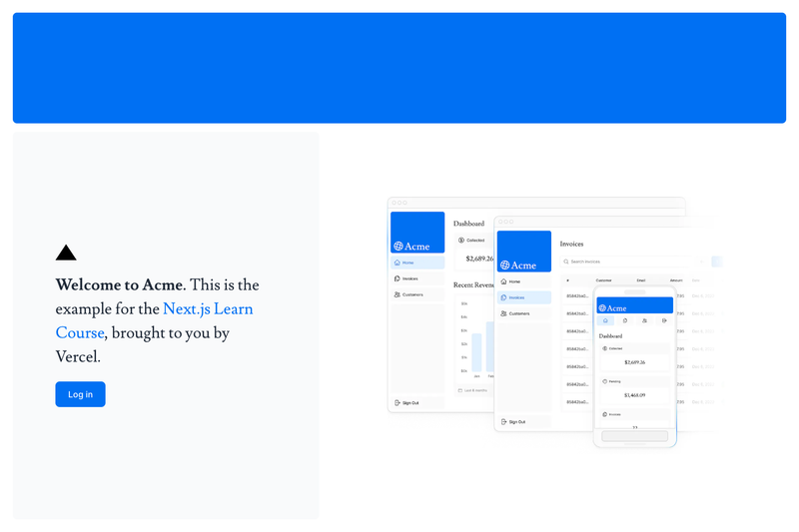This screenshot has height=532, width=799.
Task: Click the "Welcome to Acme." bold text
Action: (121, 284)
